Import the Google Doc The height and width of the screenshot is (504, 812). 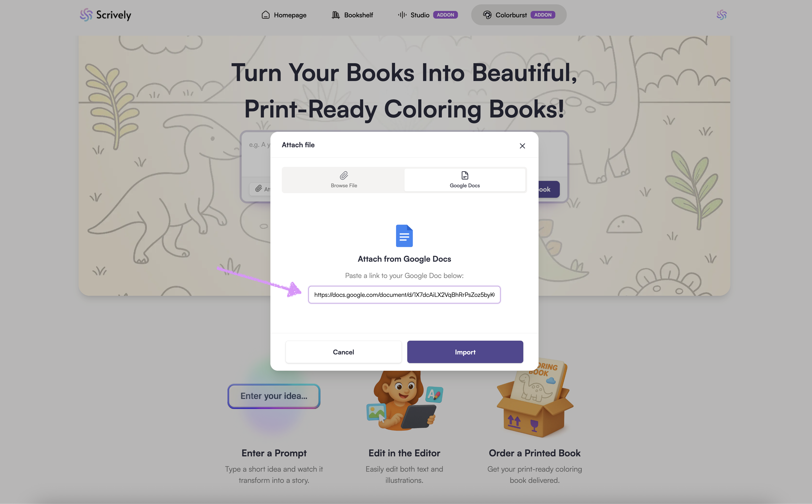tap(465, 352)
